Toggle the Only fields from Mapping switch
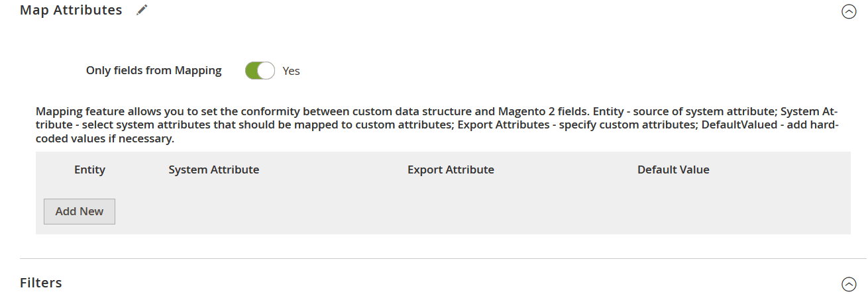The height and width of the screenshot is (294, 868). [260, 70]
